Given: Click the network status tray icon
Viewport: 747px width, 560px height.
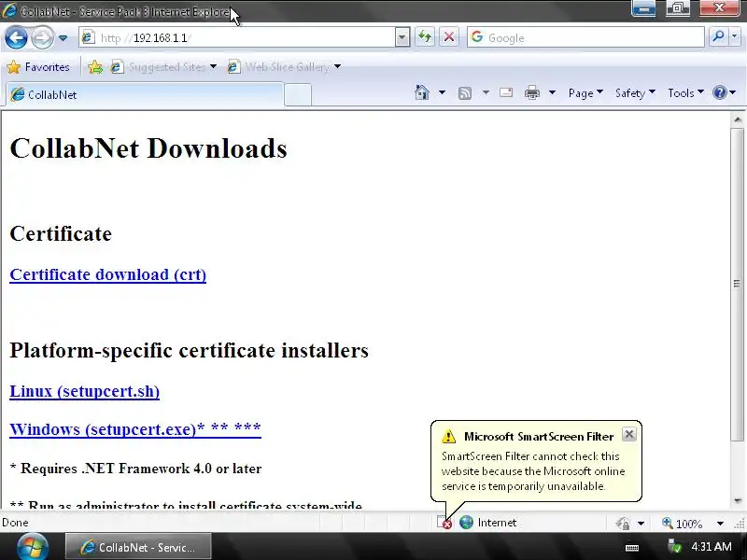Looking at the screenshot, I should point(674,547).
